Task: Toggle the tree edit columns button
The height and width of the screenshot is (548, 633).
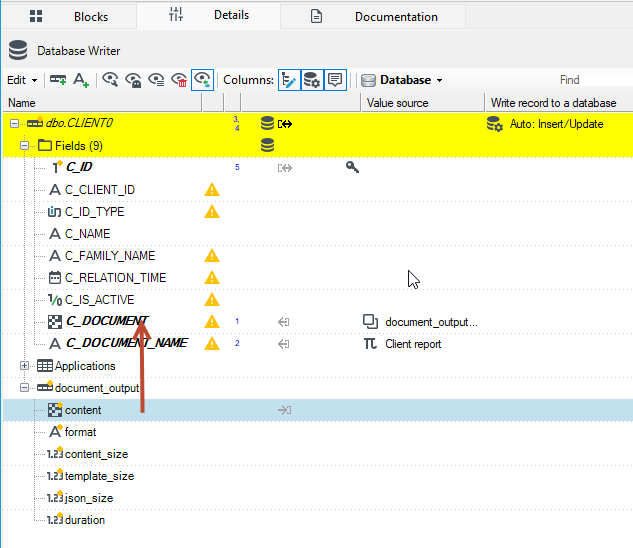Action: click(289, 80)
